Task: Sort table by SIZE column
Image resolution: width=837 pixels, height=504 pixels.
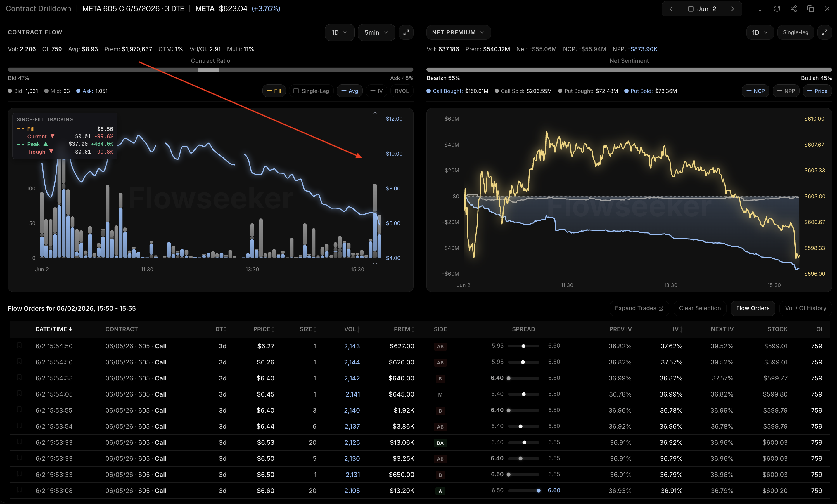Action: point(308,329)
